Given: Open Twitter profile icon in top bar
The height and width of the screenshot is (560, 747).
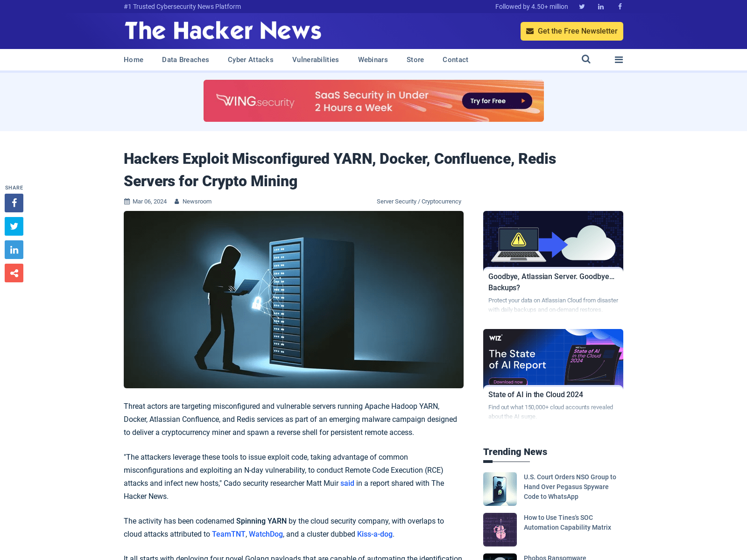Looking at the screenshot, I should click(582, 7).
